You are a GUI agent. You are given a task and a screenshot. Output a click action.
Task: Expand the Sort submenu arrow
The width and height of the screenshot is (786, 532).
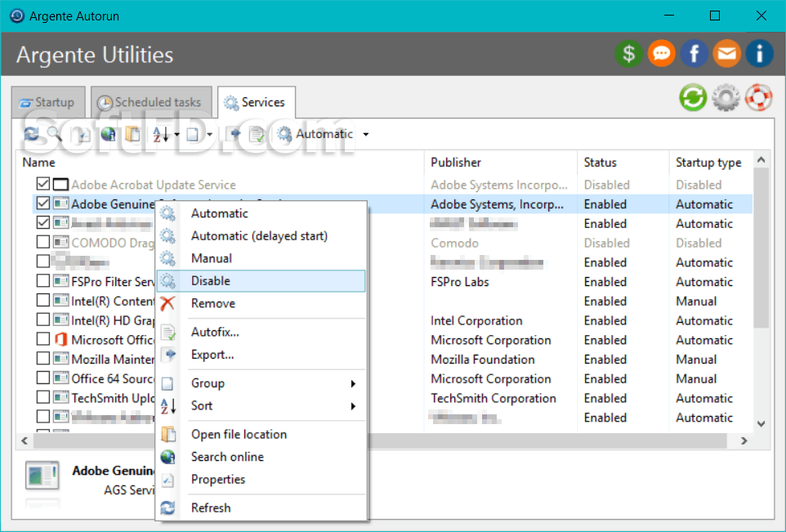(353, 406)
